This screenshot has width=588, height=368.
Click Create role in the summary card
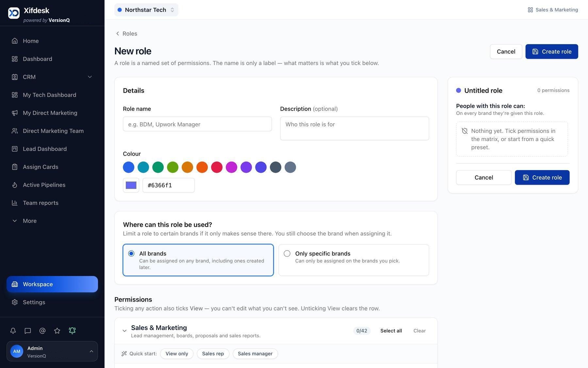point(542,178)
